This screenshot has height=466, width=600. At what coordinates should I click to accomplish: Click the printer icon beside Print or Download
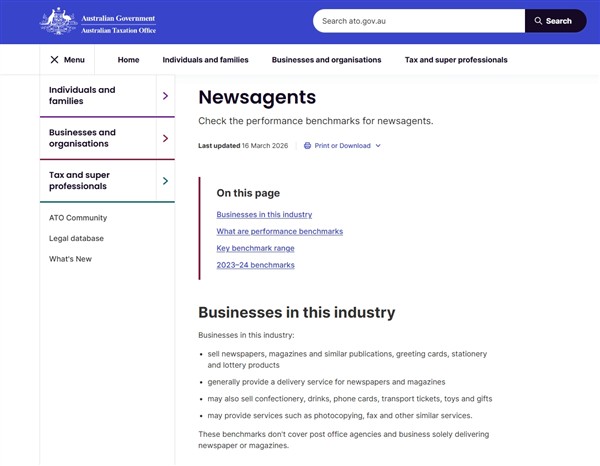point(307,146)
